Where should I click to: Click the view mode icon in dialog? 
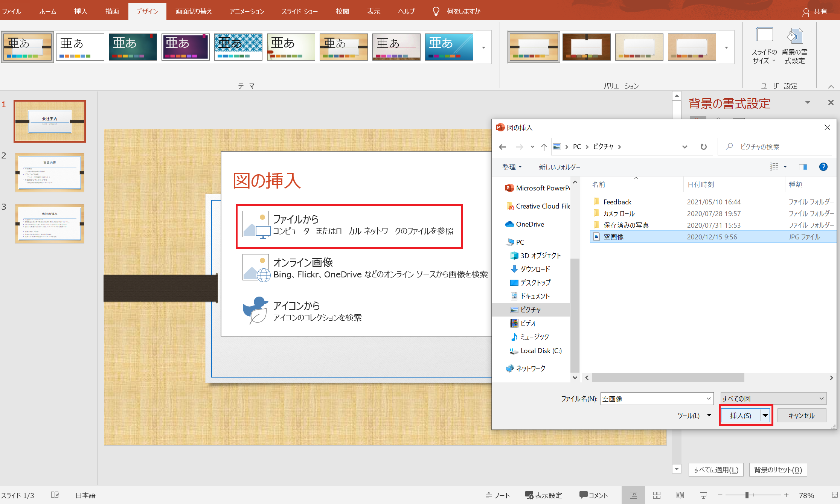click(774, 167)
